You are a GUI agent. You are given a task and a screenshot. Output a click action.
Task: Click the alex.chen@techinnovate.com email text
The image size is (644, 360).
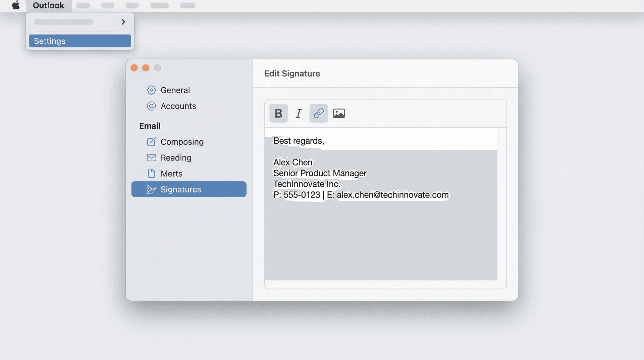[x=392, y=195]
